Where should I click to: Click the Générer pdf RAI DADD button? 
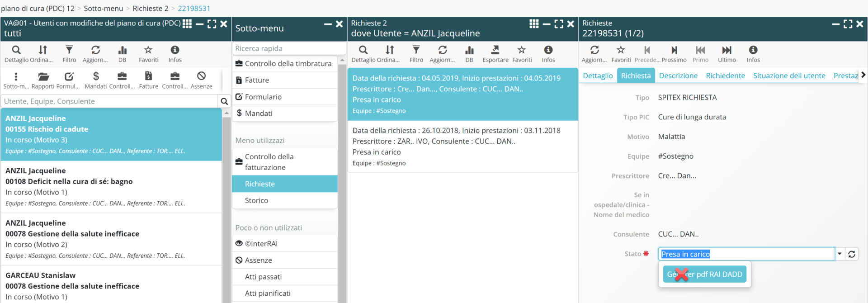(704, 274)
